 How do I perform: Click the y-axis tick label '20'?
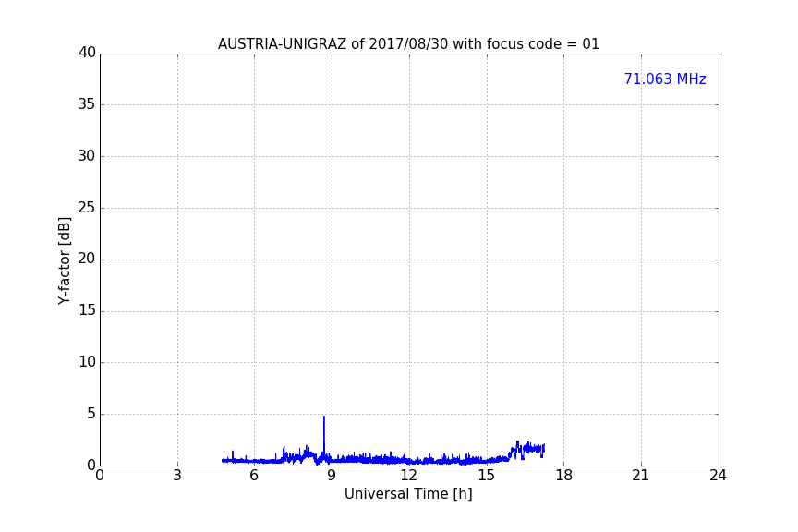tap(87, 260)
